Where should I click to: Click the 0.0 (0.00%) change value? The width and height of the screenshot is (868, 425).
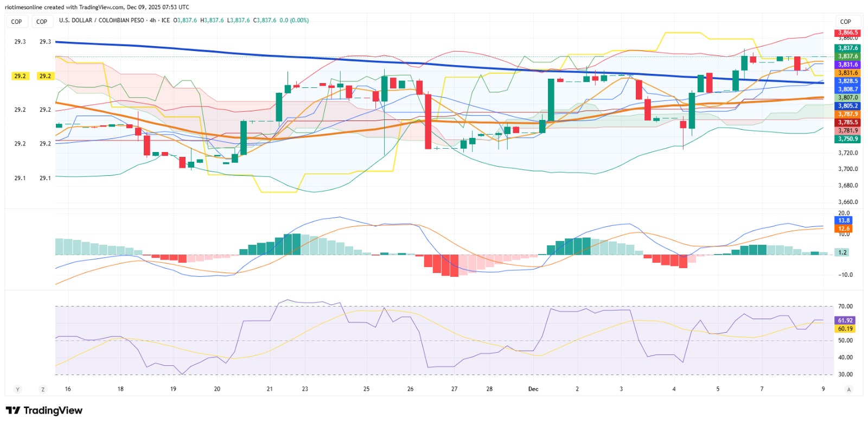[x=294, y=21]
